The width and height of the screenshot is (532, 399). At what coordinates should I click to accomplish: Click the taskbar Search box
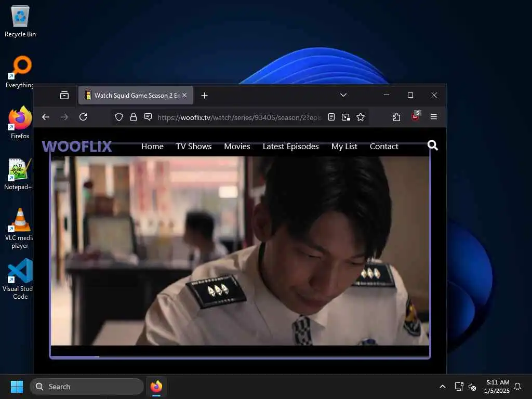click(x=87, y=387)
